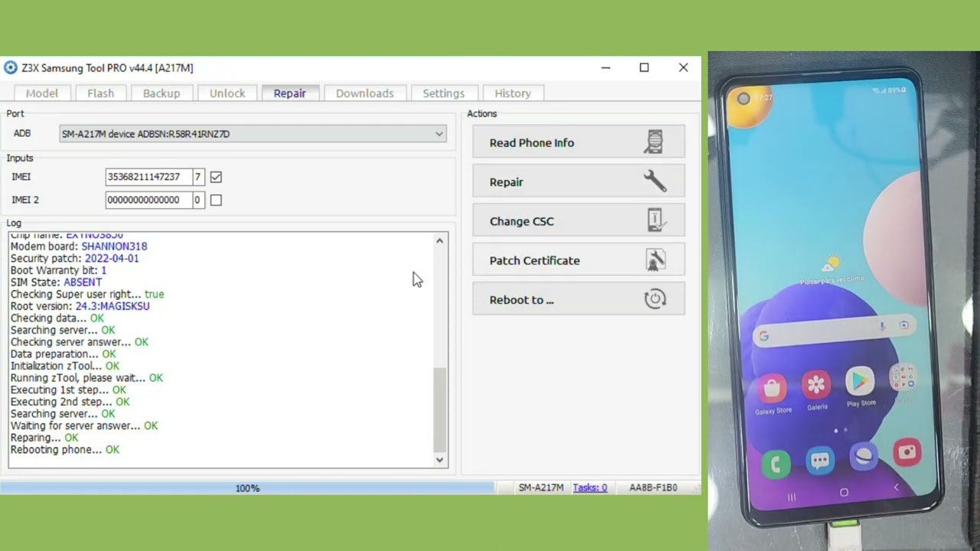Click the 'SIM State: ABSENT' log line
980x551 pixels.
click(56, 282)
